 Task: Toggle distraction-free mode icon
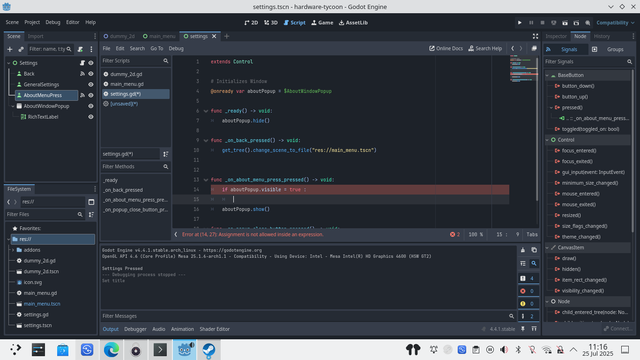pyautogui.click(x=535, y=36)
